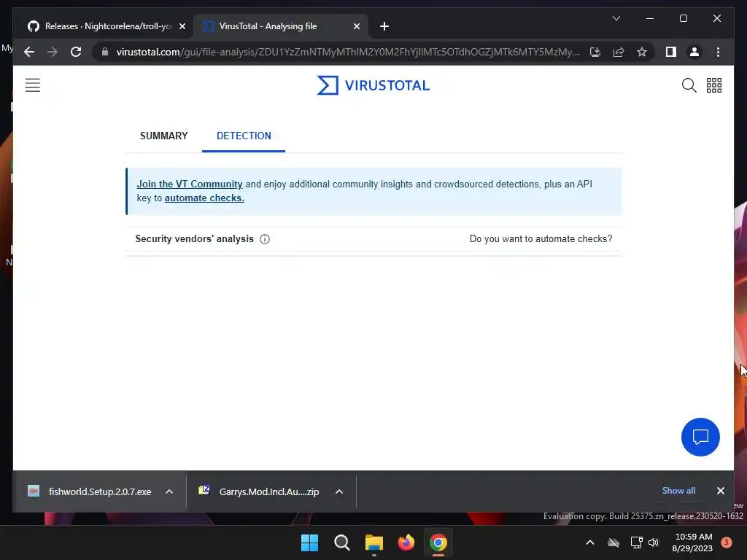This screenshot has width=747, height=560.
Task: Open a new tab with the plus button
Action: [x=384, y=26]
